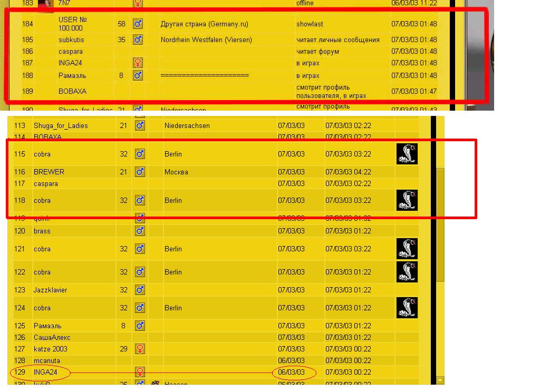Click the circled INGA24 name in row 129

point(45,372)
